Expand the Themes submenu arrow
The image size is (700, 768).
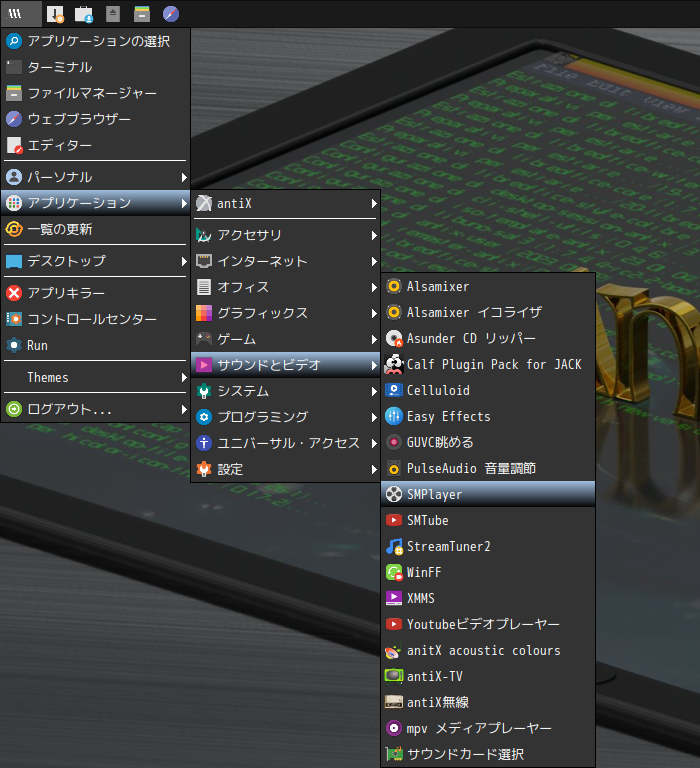tap(184, 377)
